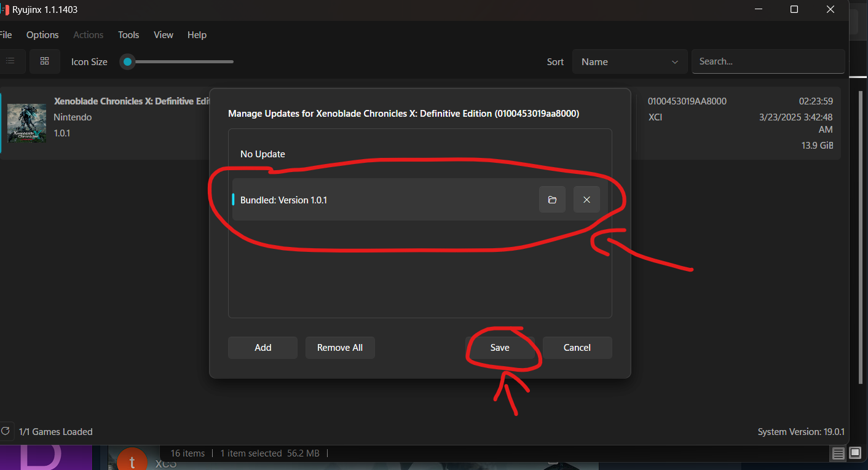The image size is (868, 470).
Task: Click the reload games icon in status bar
Action: (6, 431)
